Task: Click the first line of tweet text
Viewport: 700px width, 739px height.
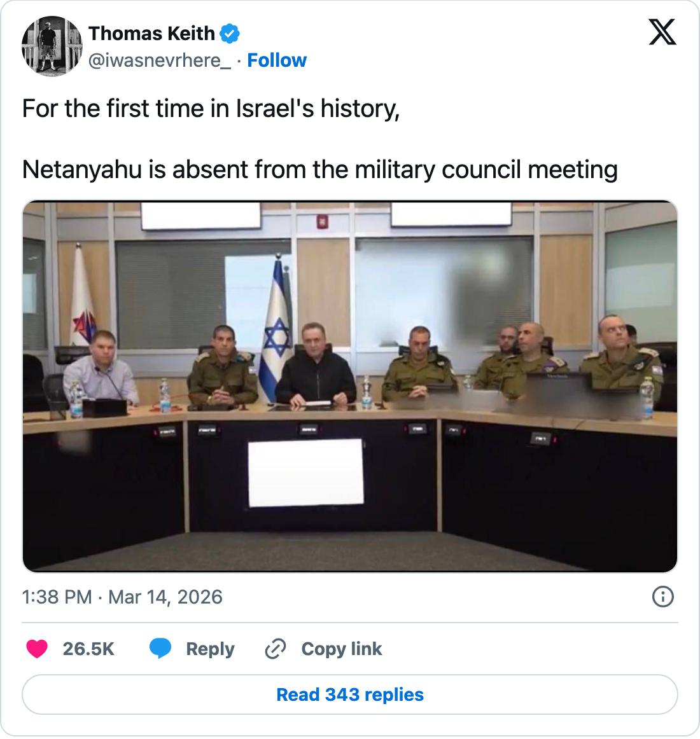Action: [x=211, y=108]
